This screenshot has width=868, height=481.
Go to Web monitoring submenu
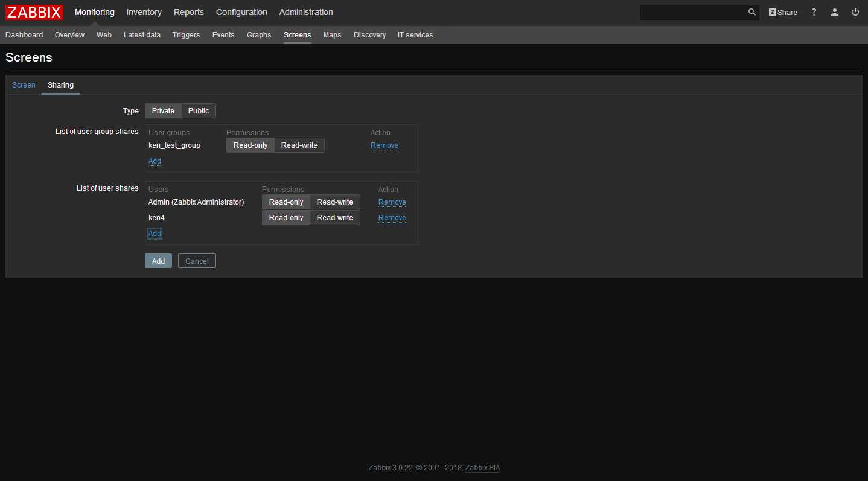(x=104, y=35)
